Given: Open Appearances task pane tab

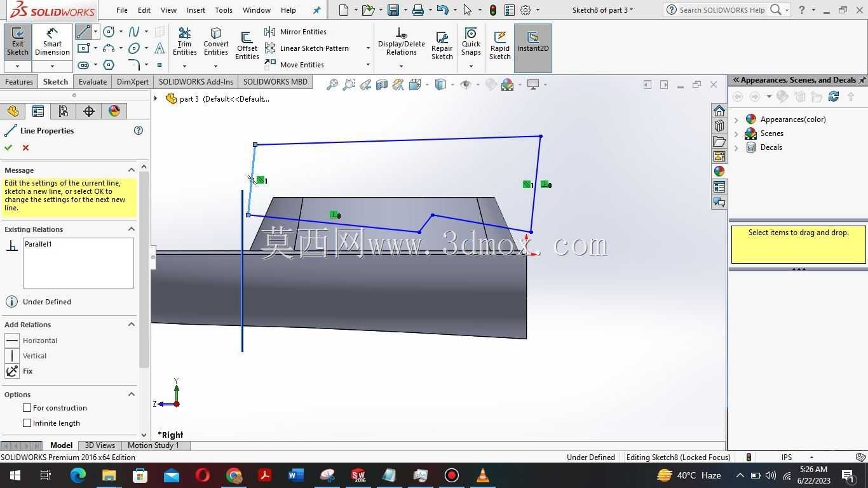Looking at the screenshot, I should click(x=719, y=172).
